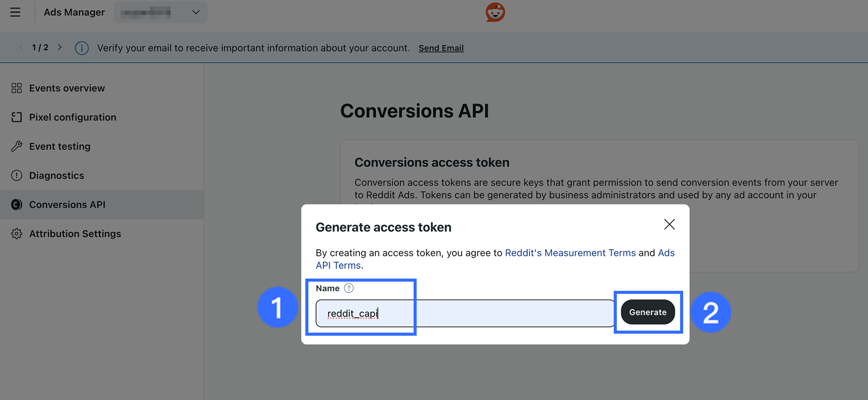Go to next notification banner
The width and height of the screenshot is (868, 400).
coord(60,47)
